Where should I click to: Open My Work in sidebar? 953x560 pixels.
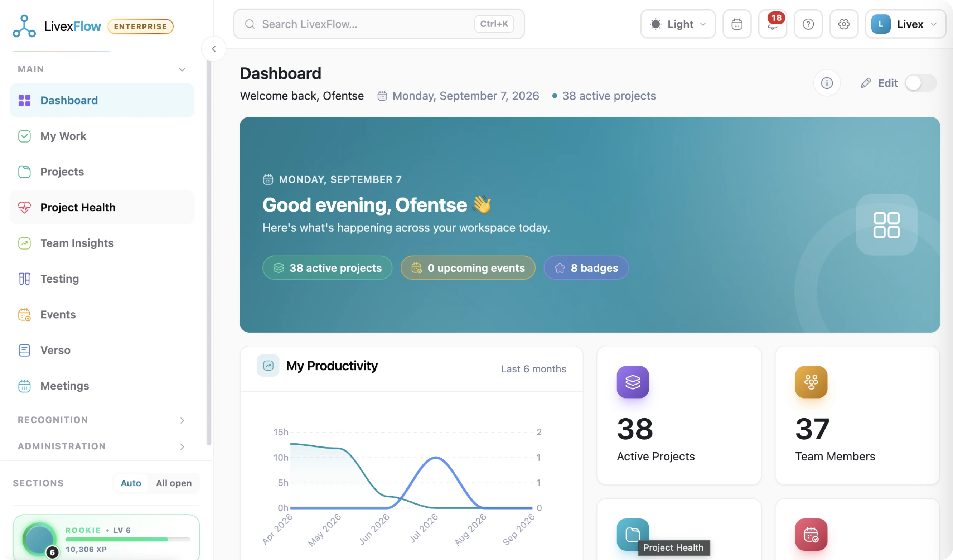pos(102,136)
